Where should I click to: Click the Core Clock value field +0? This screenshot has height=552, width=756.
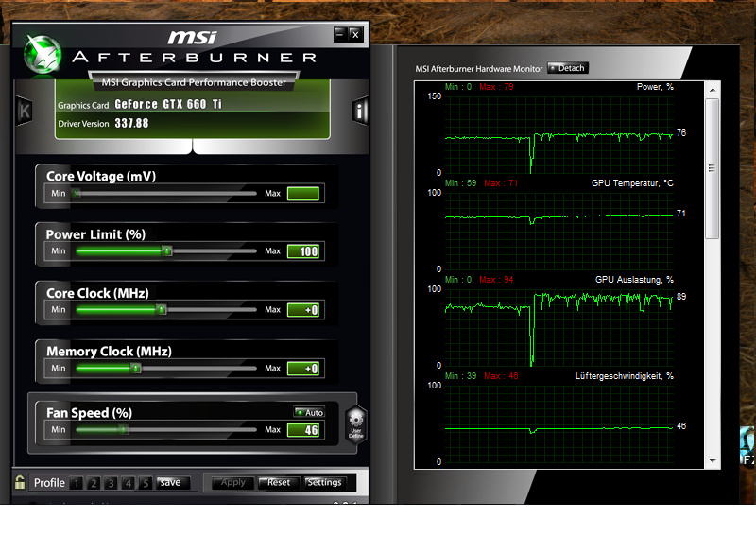pyautogui.click(x=303, y=310)
